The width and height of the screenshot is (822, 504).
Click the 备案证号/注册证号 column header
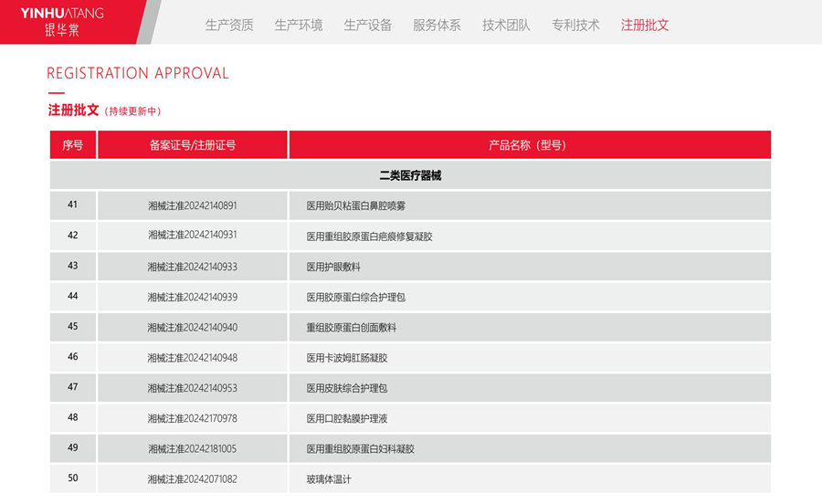tap(193, 145)
